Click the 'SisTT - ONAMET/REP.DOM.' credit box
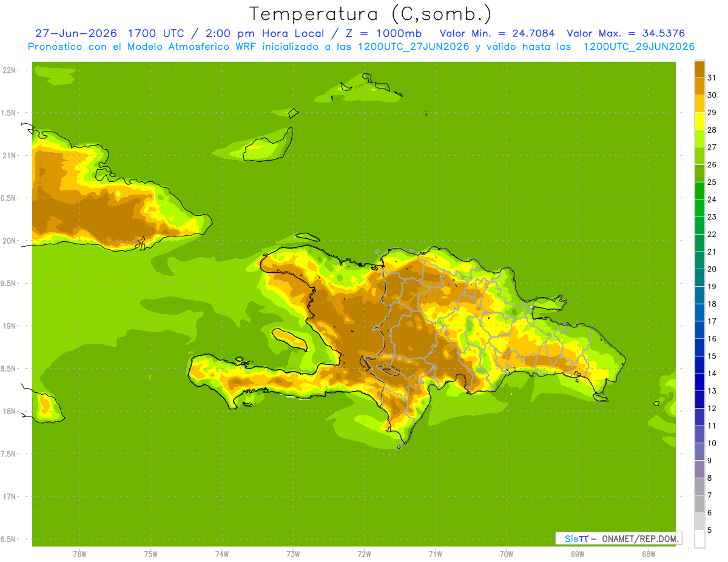 tap(618, 538)
